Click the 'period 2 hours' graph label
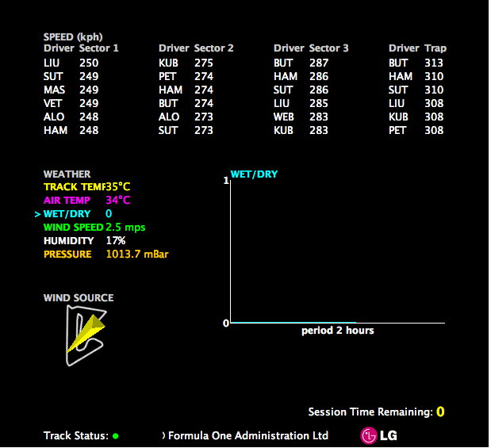This screenshot has height=448, width=491. pyautogui.click(x=338, y=331)
